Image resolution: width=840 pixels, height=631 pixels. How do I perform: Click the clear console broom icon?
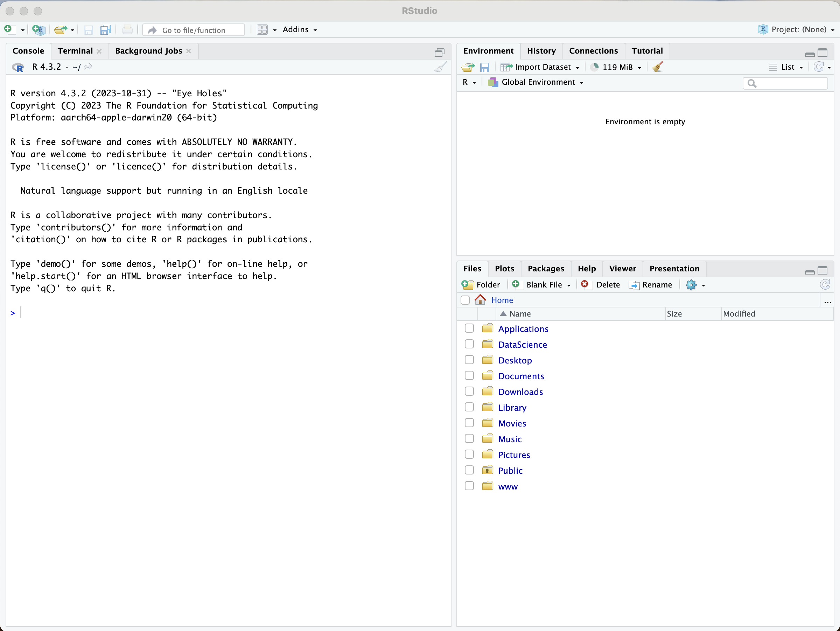[440, 66]
